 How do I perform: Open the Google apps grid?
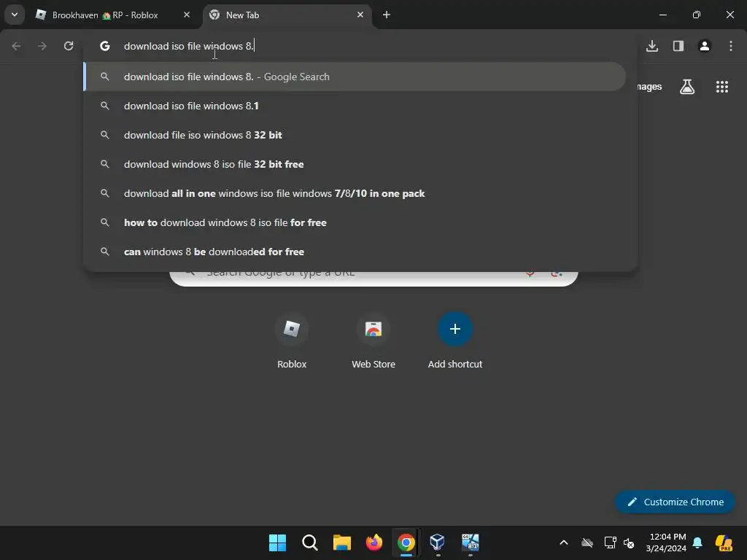tap(722, 87)
